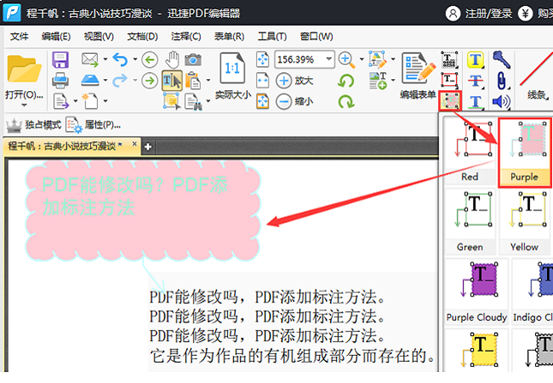Screen dimensions: 553x383
Task: Click the new document star icon
Action: [x=90, y=101]
